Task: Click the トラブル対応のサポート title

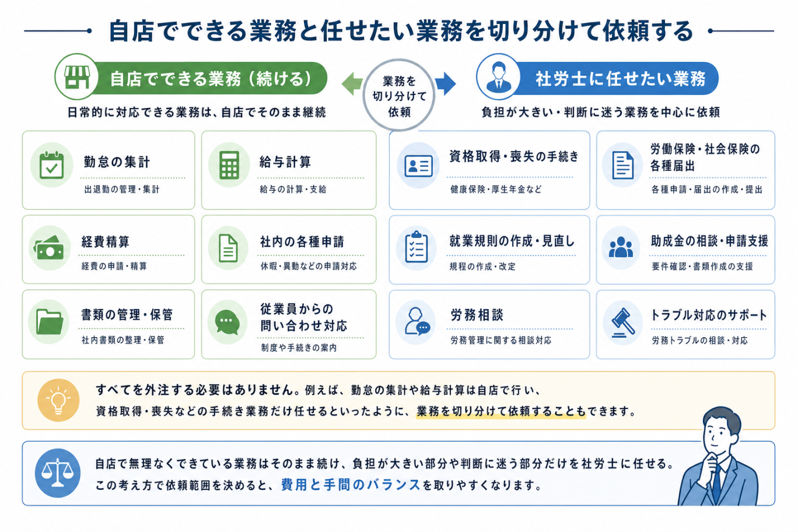Action: click(x=709, y=315)
